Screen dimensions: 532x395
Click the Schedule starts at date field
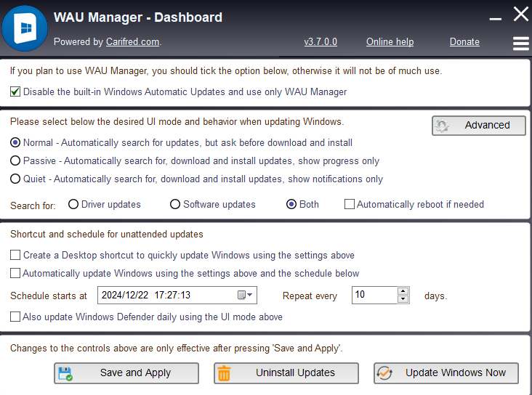pyautogui.click(x=177, y=295)
